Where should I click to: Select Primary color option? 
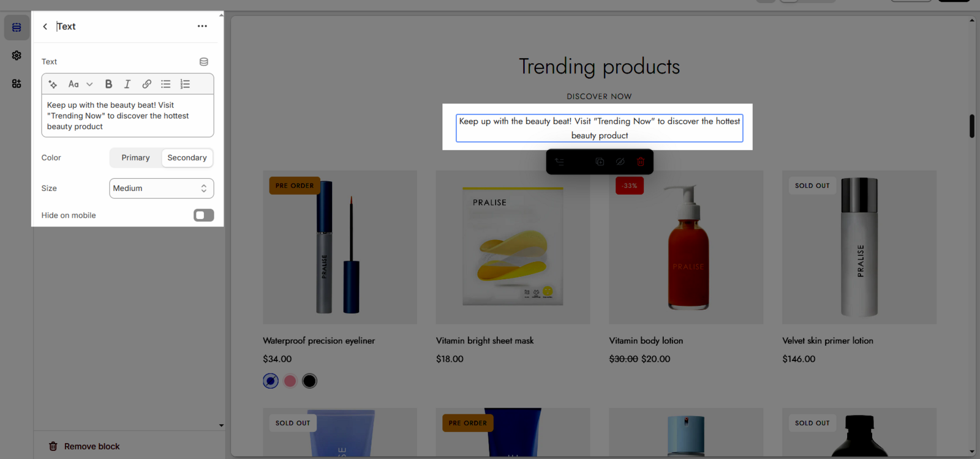pos(135,158)
